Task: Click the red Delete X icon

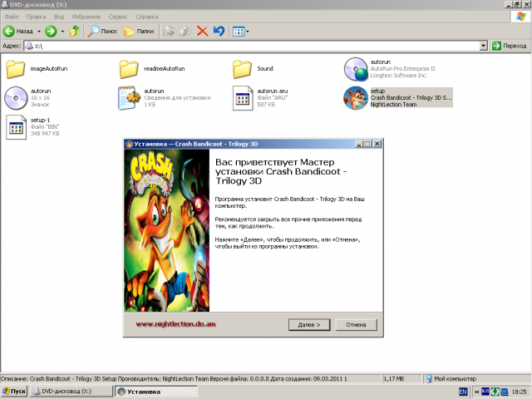Action: tap(202, 32)
